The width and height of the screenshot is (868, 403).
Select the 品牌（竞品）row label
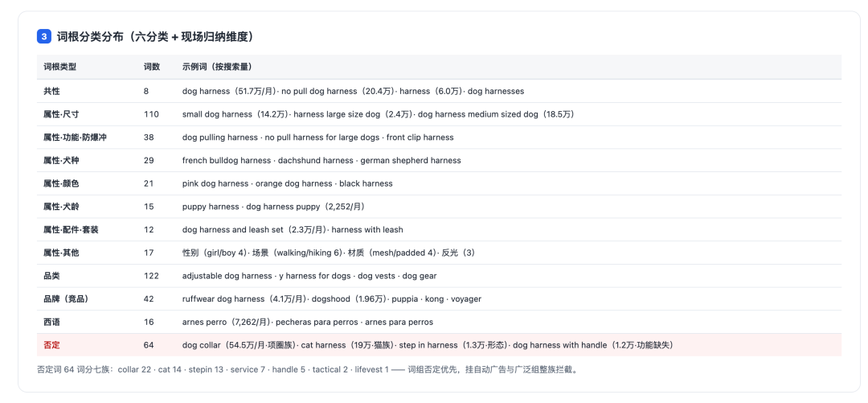coord(66,298)
